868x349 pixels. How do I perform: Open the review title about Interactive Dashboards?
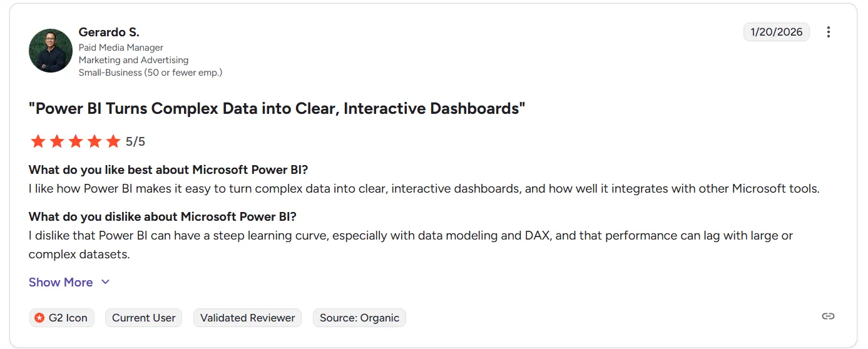click(277, 108)
